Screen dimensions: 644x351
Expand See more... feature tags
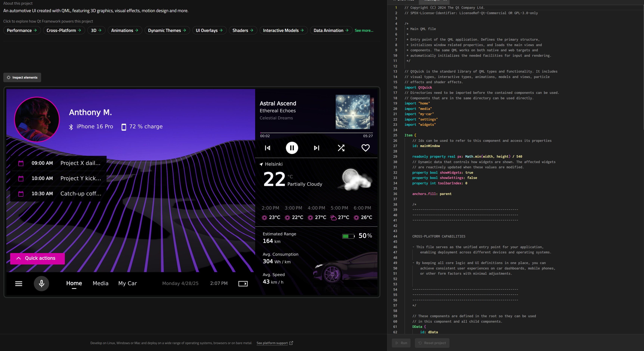[364, 30]
